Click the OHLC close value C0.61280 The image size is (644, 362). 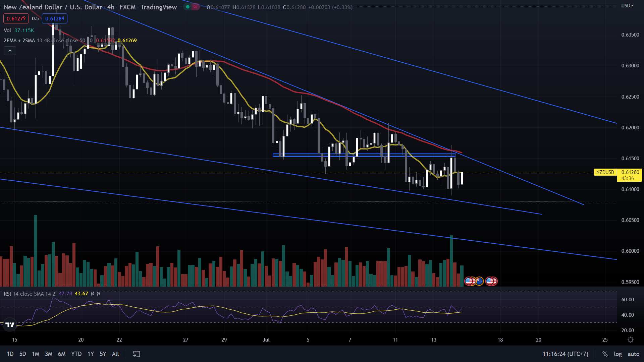(x=294, y=7)
